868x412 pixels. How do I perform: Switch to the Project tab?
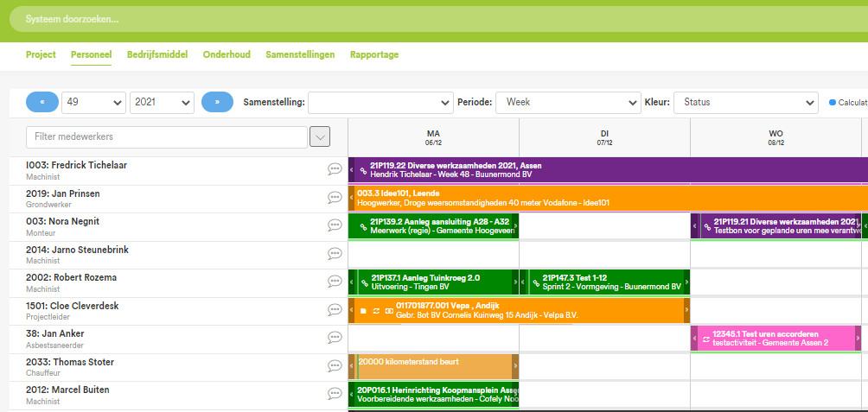[41, 54]
